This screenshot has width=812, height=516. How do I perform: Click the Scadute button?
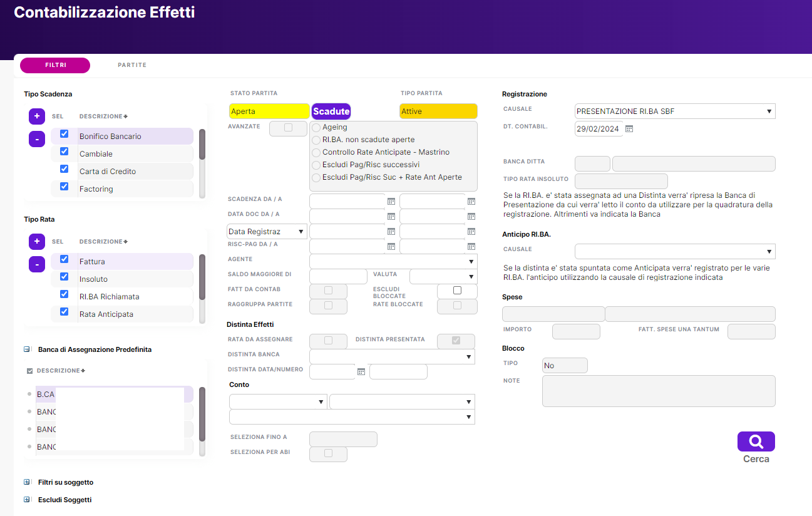pos(331,111)
